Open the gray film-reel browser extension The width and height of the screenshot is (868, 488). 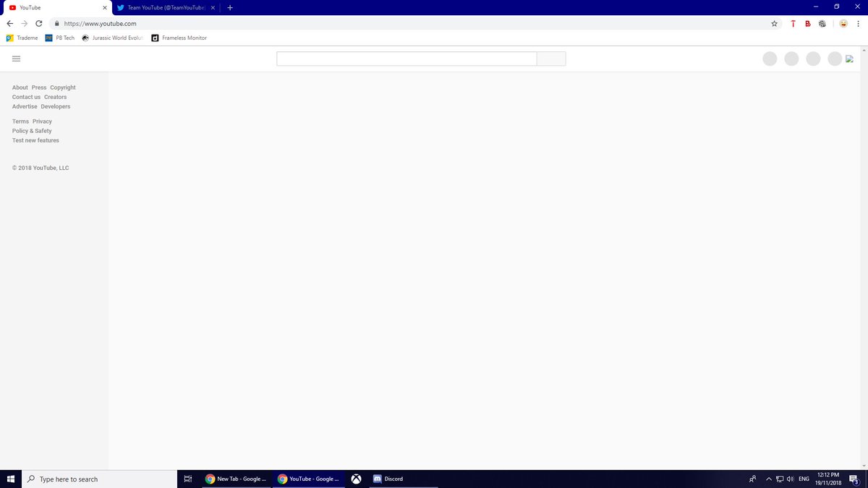click(x=822, y=23)
